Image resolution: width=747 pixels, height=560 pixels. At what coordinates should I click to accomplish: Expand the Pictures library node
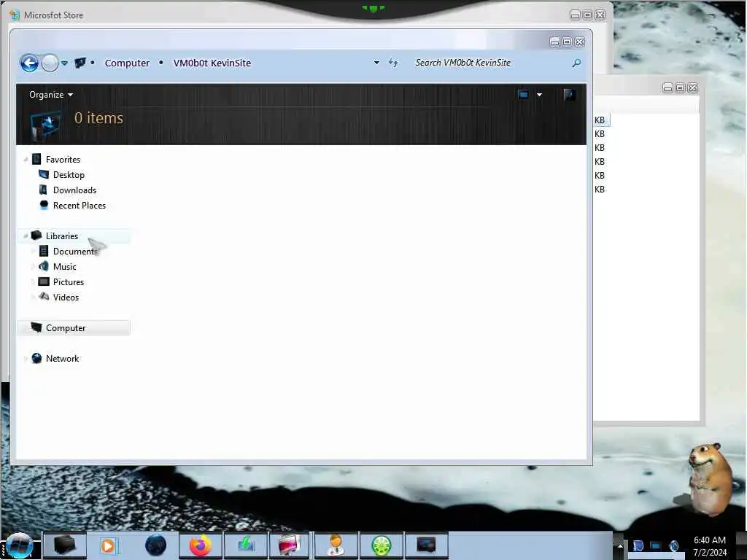(32, 281)
